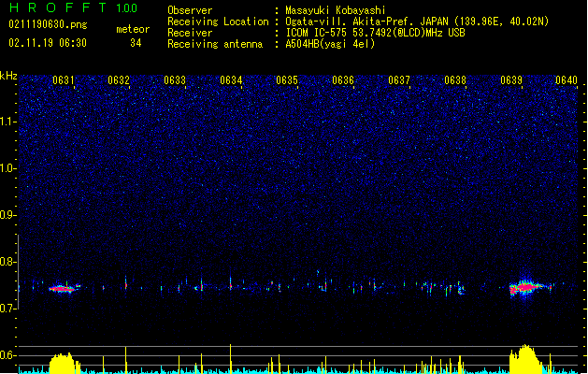The height and width of the screenshot is (374, 588).
Task: Select the meteor count value 34
Action: [x=136, y=43]
